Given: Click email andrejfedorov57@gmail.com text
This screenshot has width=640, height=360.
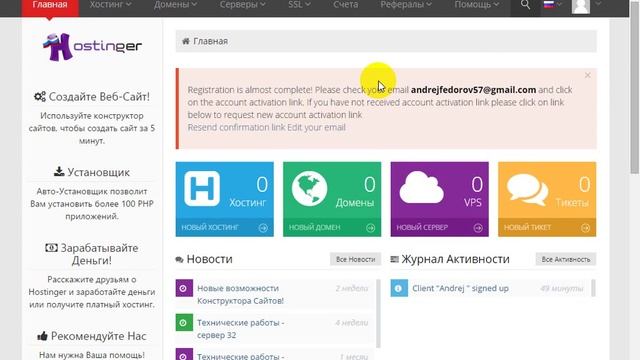Looking at the screenshot, I should [x=473, y=90].
